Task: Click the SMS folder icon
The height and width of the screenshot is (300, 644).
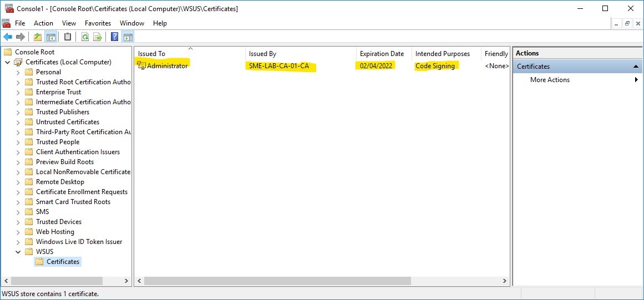Action: [29, 212]
